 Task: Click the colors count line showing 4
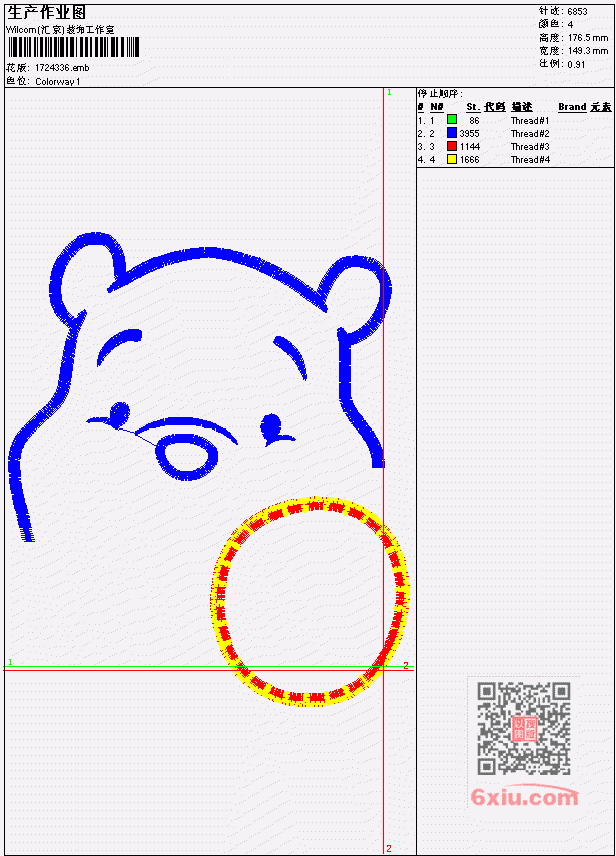[556, 24]
